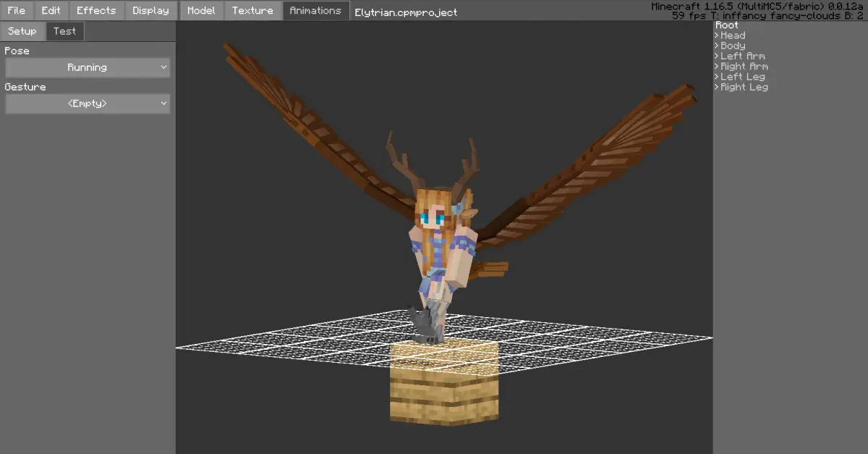Expand the Head tree node
The image size is (868, 454).
point(718,35)
